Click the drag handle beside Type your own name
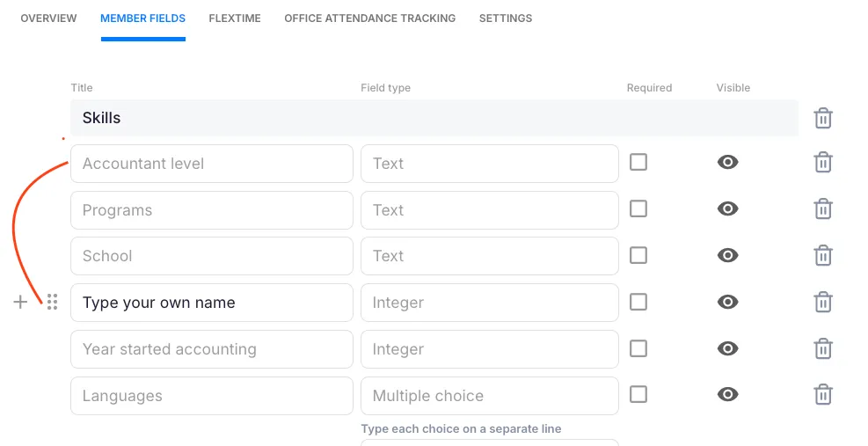 52,302
